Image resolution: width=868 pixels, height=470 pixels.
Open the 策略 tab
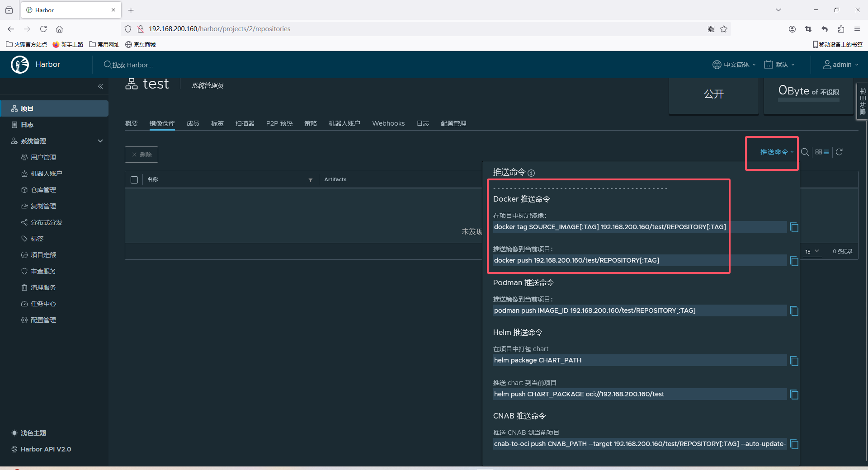click(x=311, y=123)
